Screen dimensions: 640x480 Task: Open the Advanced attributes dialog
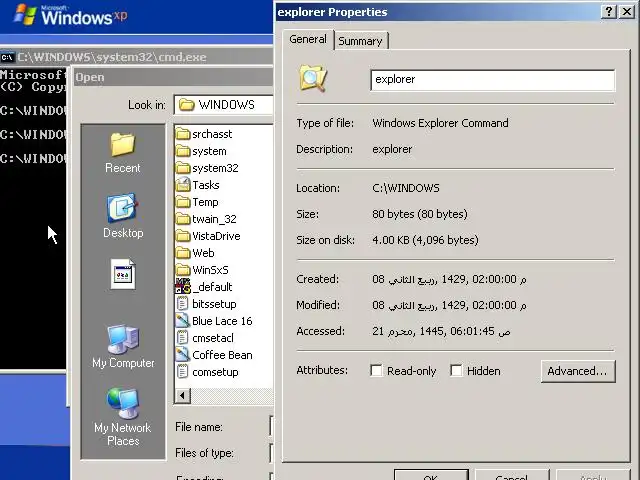tap(578, 371)
